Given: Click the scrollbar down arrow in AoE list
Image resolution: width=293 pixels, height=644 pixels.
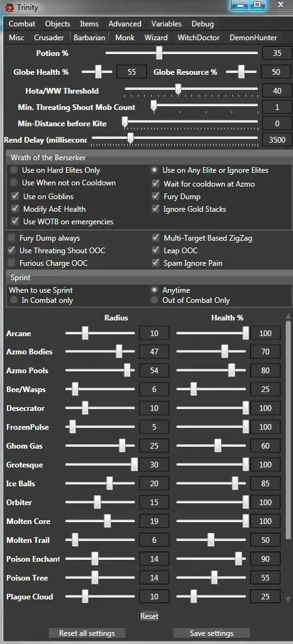Looking at the screenshot, I should pos(288,599).
